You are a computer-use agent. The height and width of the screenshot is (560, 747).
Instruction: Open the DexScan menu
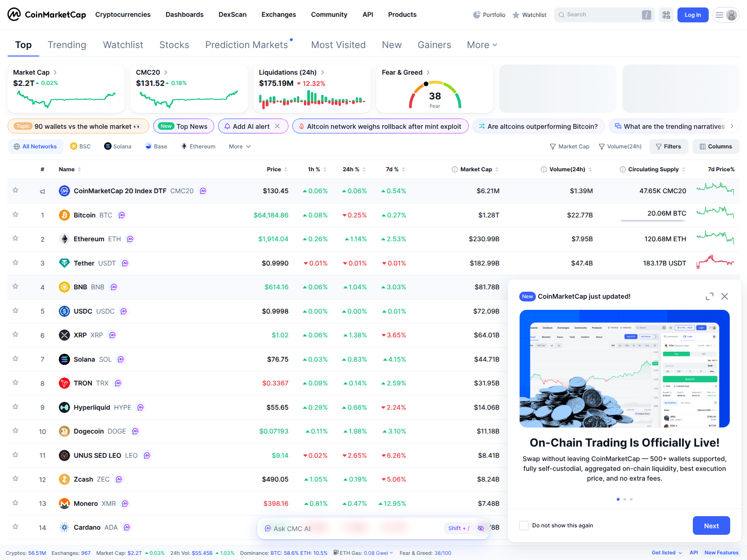pos(233,14)
